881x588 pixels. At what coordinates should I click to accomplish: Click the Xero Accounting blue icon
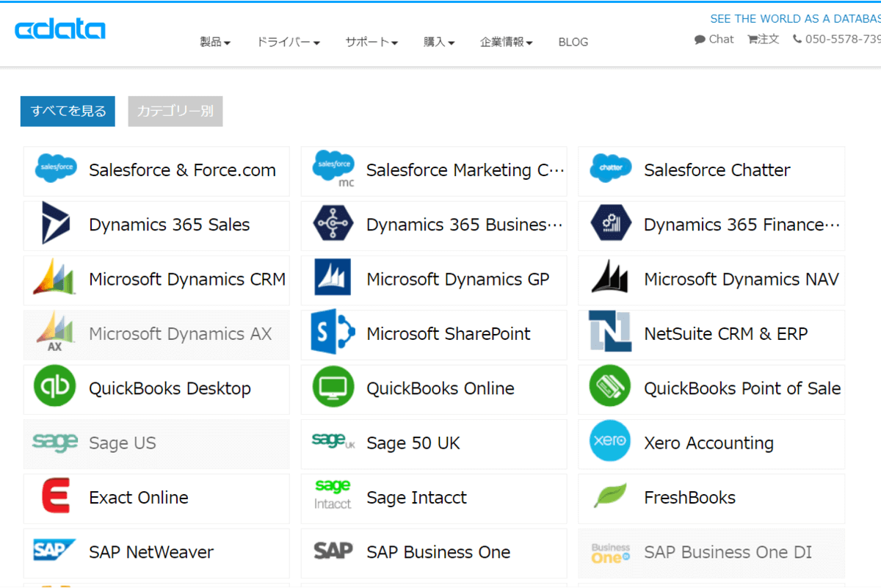click(x=610, y=441)
